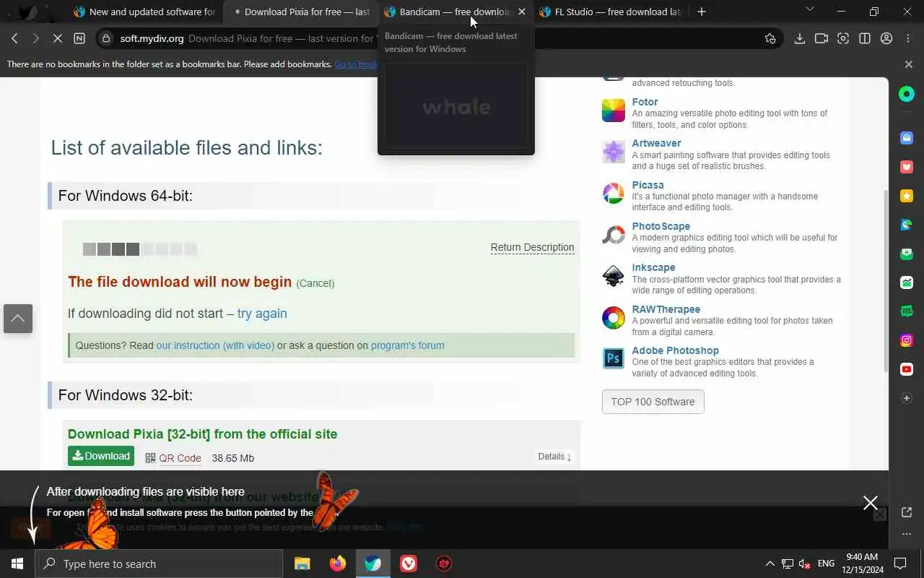The height and width of the screenshot is (578, 924).
Task: Open File Explorer from the taskbar
Action: [302, 564]
